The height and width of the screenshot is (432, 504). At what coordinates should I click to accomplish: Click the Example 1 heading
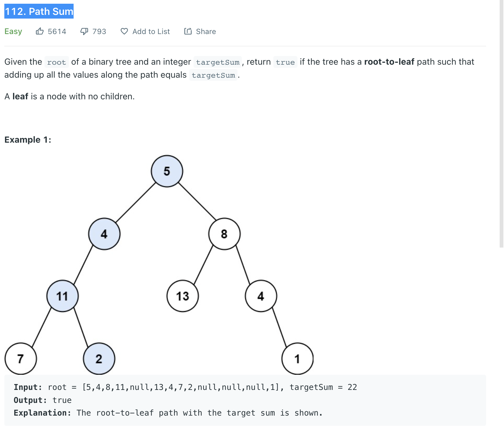28,140
